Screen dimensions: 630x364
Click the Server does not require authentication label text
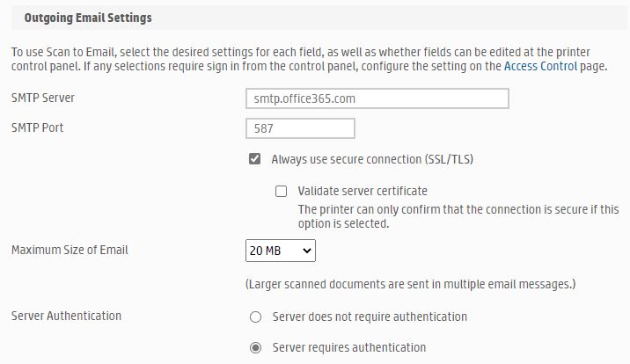coord(370,317)
